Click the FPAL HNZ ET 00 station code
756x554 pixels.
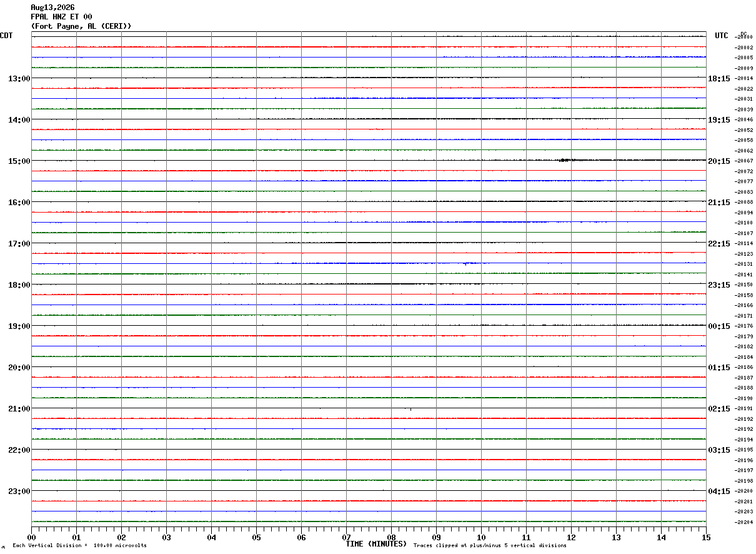click(61, 17)
